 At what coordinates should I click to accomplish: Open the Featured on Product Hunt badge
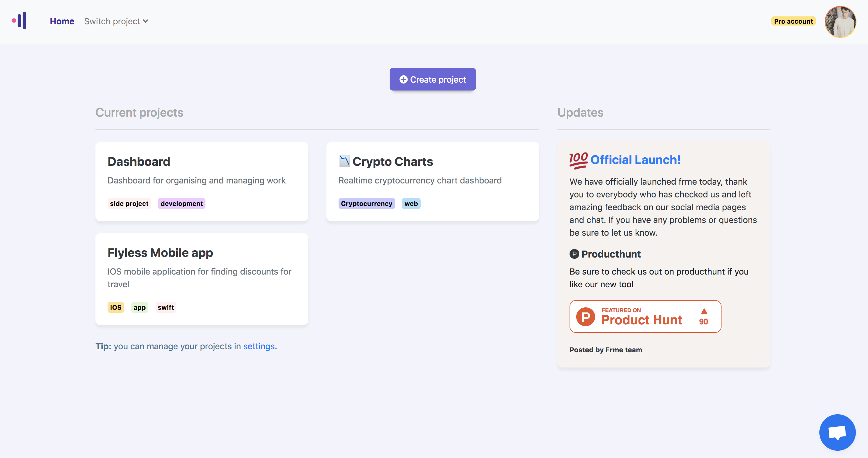[x=645, y=316]
